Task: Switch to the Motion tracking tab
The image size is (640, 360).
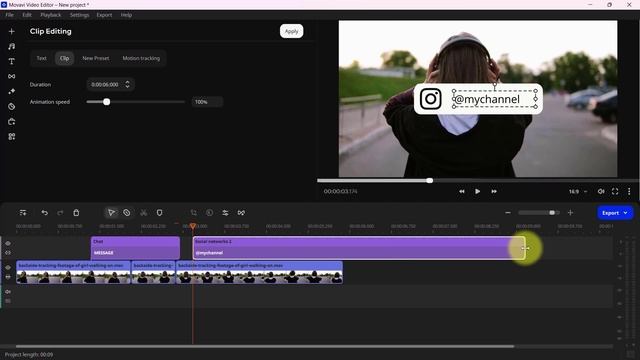Action: [141, 58]
